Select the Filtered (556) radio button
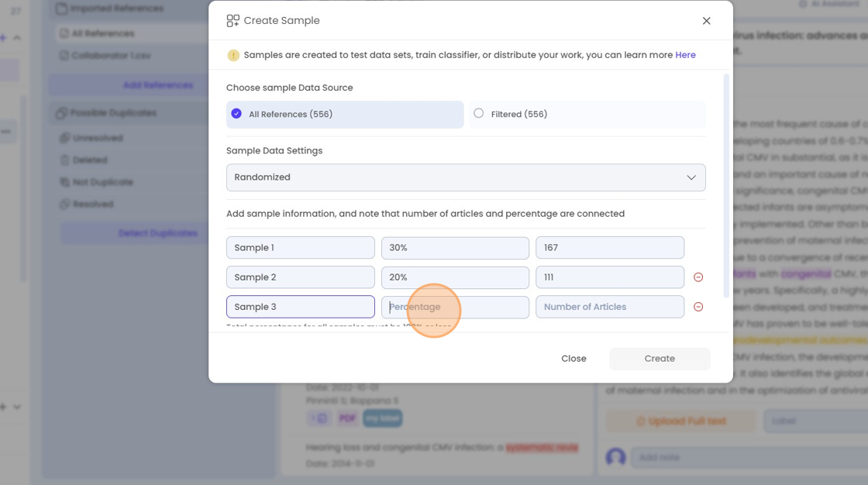Image resolution: width=868 pixels, height=485 pixels. [478, 112]
